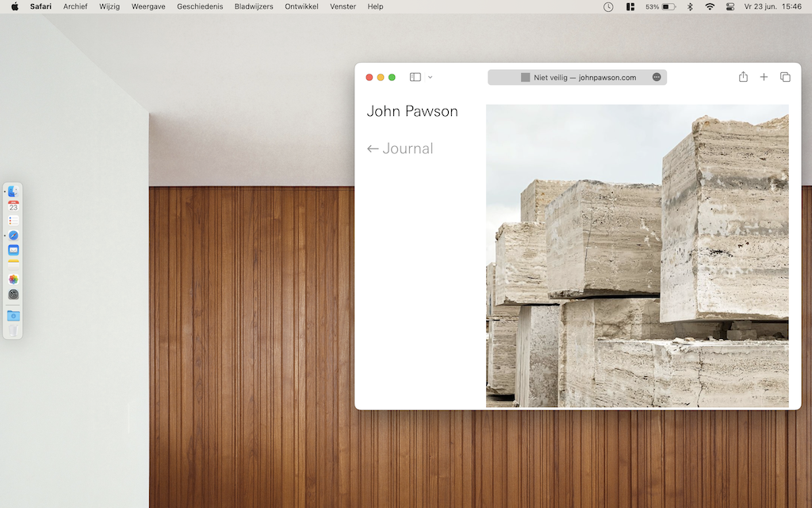Viewport: 812px width, 508px height.
Task: Go back to Journal
Action: coord(400,148)
